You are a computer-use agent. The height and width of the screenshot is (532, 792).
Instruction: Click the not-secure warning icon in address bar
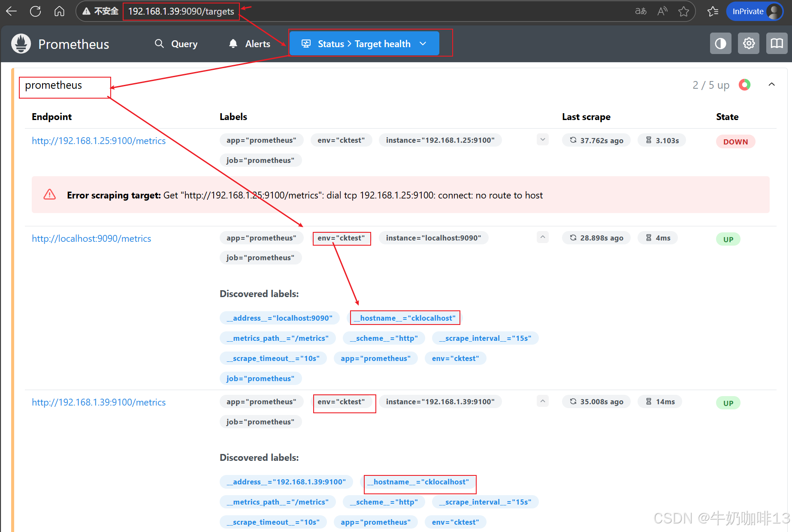(x=87, y=11)
